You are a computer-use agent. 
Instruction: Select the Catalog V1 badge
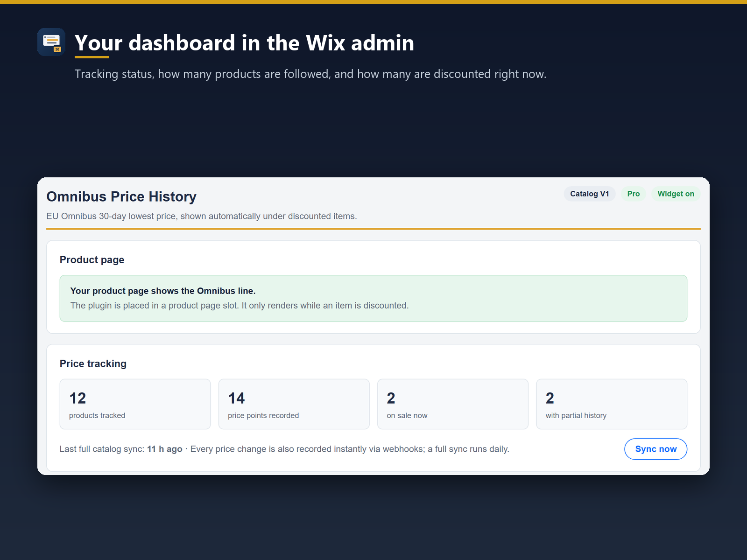(590, 194)
